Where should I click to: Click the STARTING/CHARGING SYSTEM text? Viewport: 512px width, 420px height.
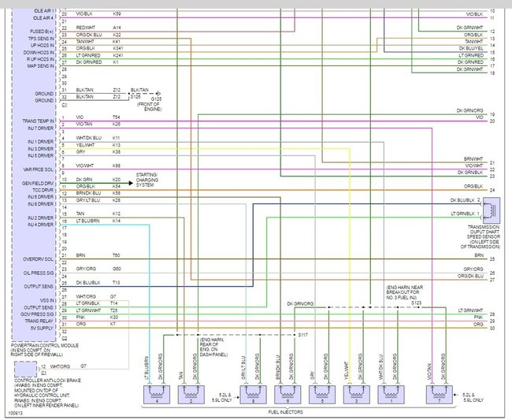(147, 180)
